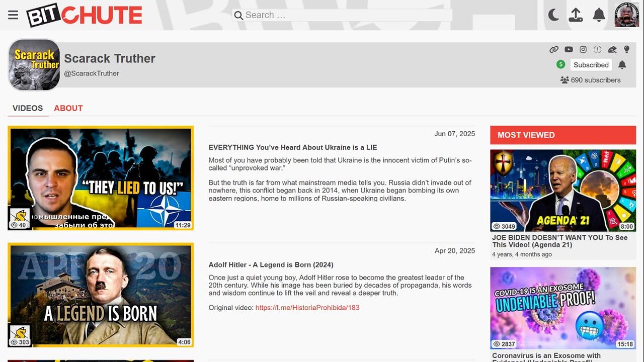
Task: Click the 2837 views counter
Action: pyautogui.click(x=505, y=344)
